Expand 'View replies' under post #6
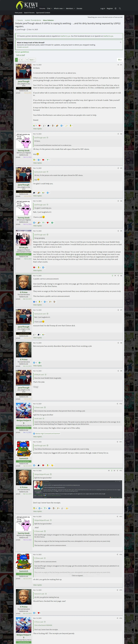This screenshot has width=138, height=644. (x=38, y=305)
